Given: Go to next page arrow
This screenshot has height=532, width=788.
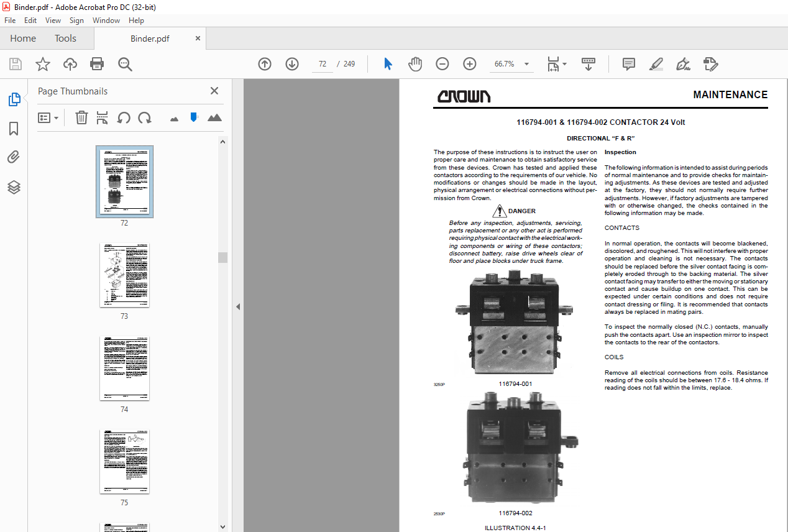Looking at the screenshot, I should (292, 64).
